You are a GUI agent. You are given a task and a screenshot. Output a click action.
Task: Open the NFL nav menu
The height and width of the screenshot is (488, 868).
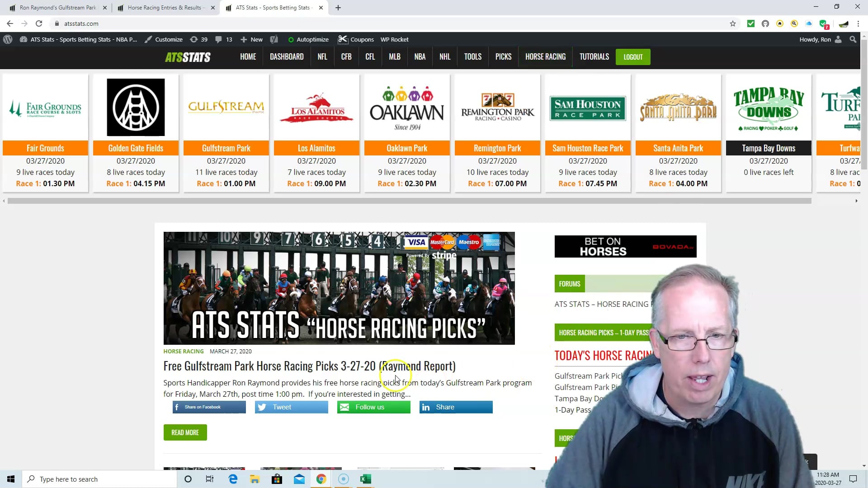click(x=322, y=57)
